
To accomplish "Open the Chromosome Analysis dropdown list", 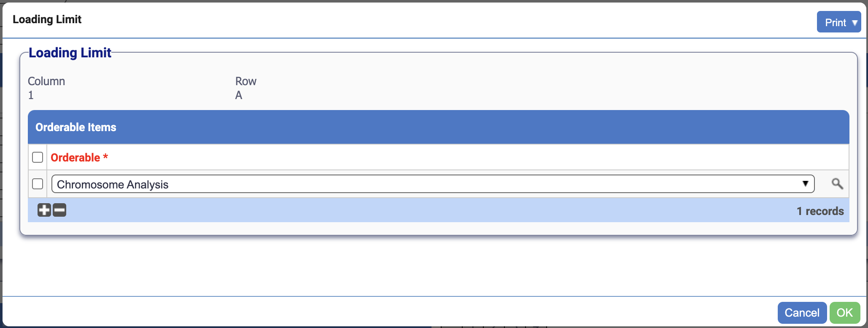I will (x=806, y=184).
